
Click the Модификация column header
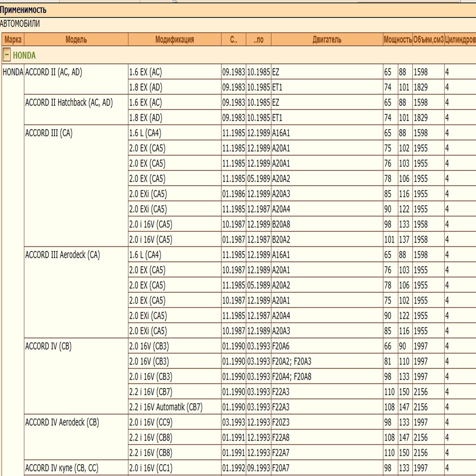tap(174, 40)
